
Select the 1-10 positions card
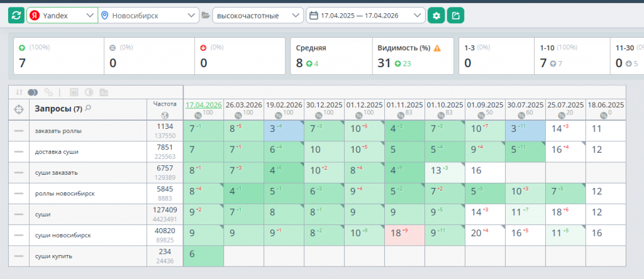tap(572, 56)
